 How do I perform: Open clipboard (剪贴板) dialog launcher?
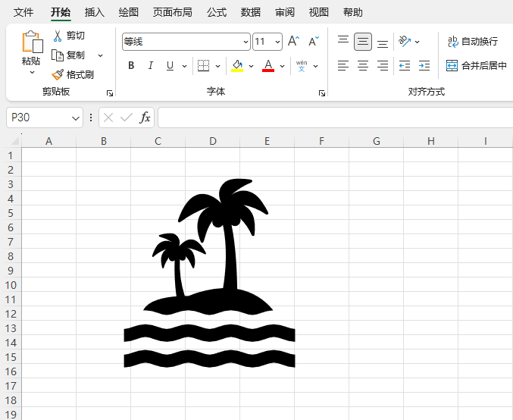point(110,93)
